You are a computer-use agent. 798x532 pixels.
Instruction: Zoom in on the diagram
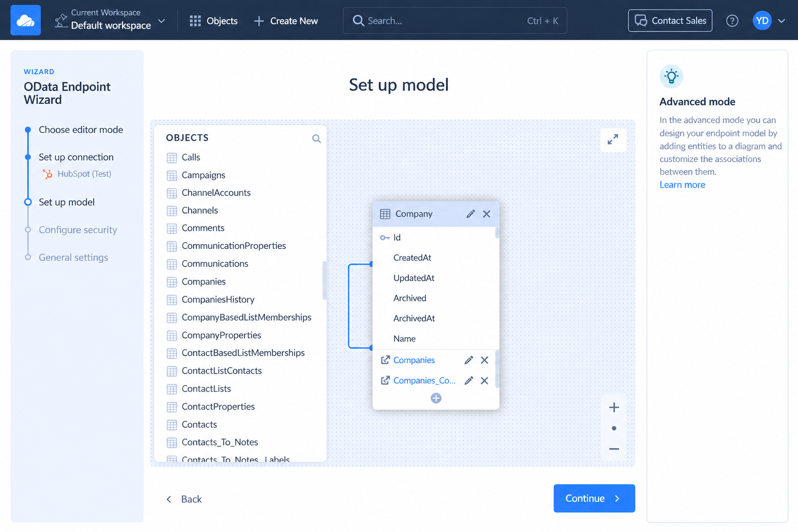coord(614,407)
